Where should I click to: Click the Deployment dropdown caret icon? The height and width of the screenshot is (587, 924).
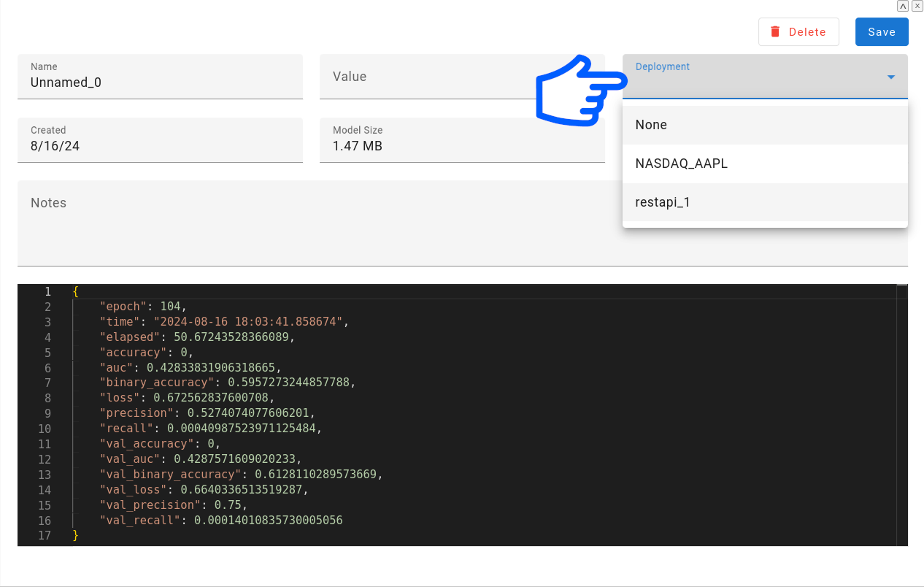click(x=890, y=77)
